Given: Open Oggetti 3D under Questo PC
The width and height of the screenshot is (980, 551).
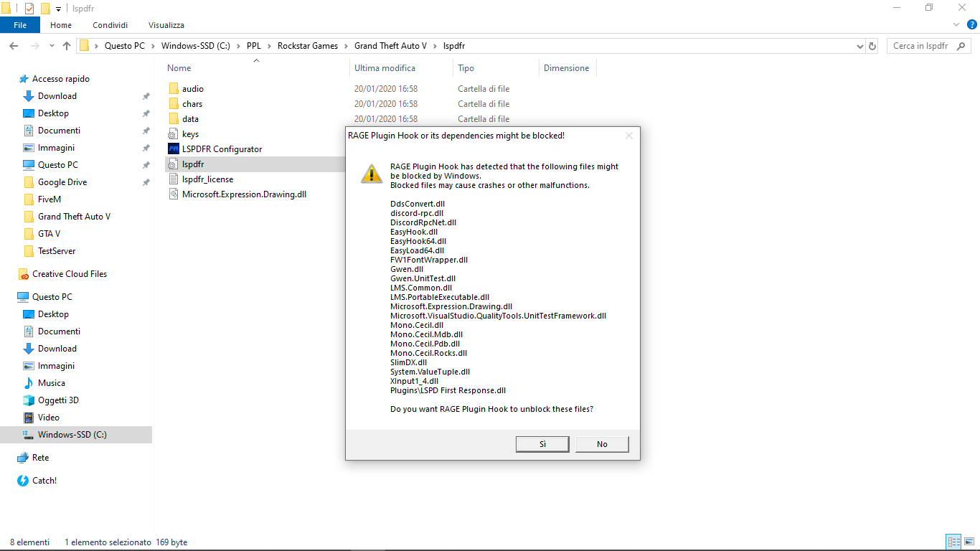Looking at the screenshot, I should (58, 400).
